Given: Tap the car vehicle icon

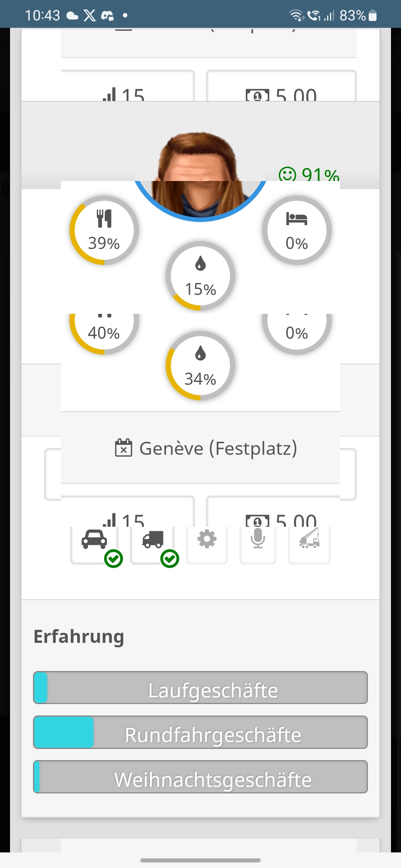Looking at the screenshot, I should click(x=94, y=540).
